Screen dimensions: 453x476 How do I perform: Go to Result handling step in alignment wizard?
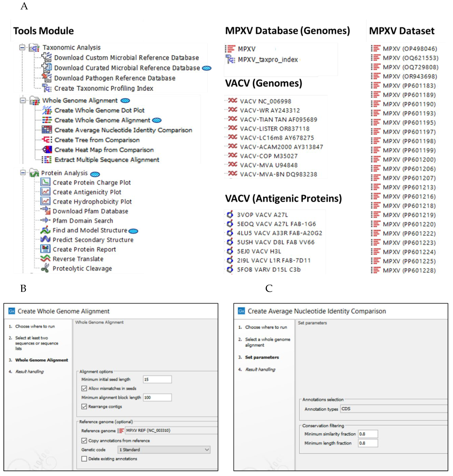(29, 371)
